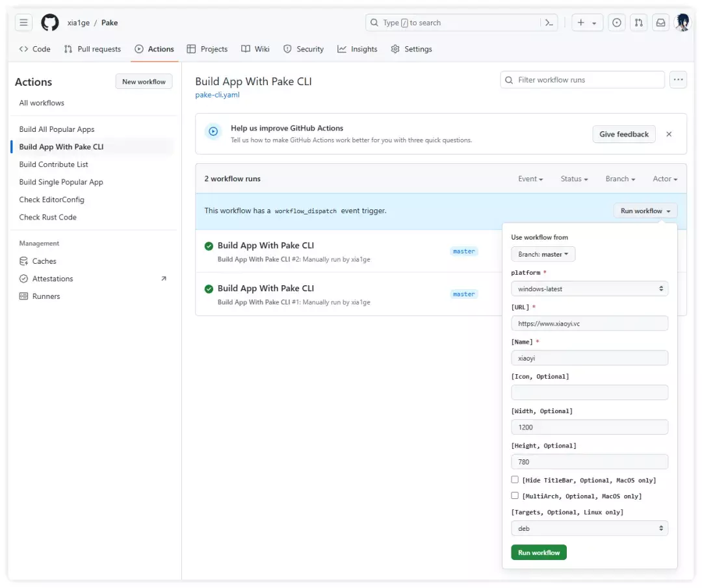This screenshot has width=702, height=588.
Task: Click the user profile avatar
Action: tap(683, 23)
